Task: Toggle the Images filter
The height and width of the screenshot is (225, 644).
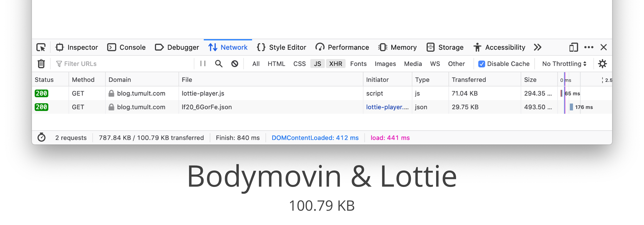Action: 385,64
